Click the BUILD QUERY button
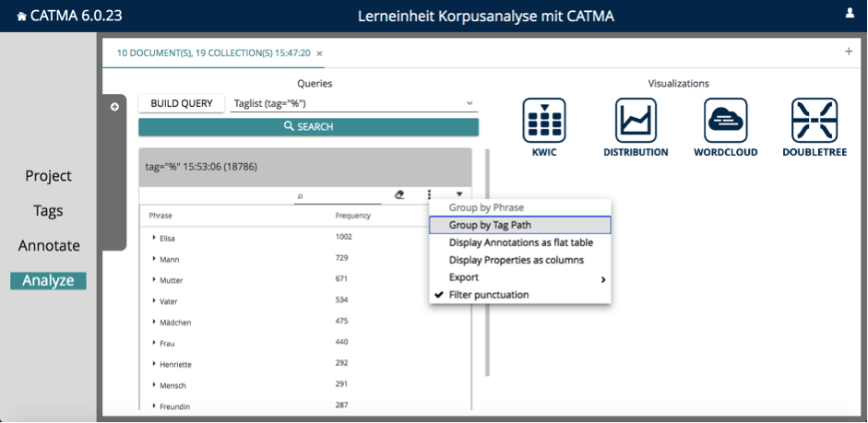This screenshot has height=423, width=868. (x=182, y=103)
